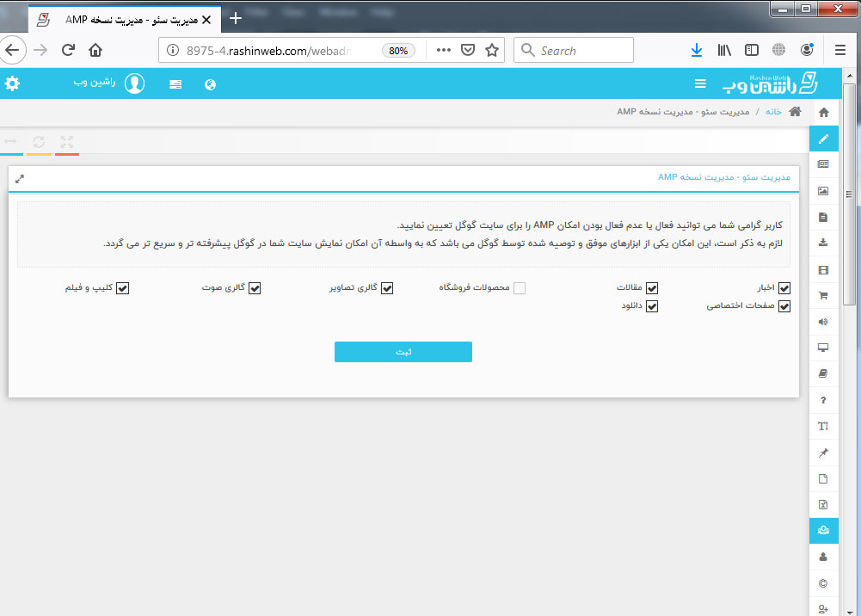Go back in the browser
This screenshot has width=861, height=616.
(13, 51)
